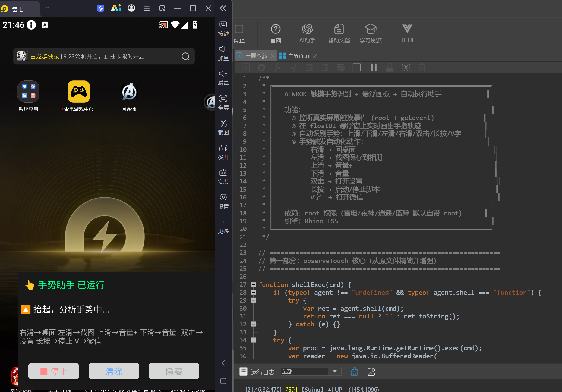This screenshot has height=392, width=562.
Task: Click the floating AIWork bubble at screen edge
Action: (x=210, y=102)
